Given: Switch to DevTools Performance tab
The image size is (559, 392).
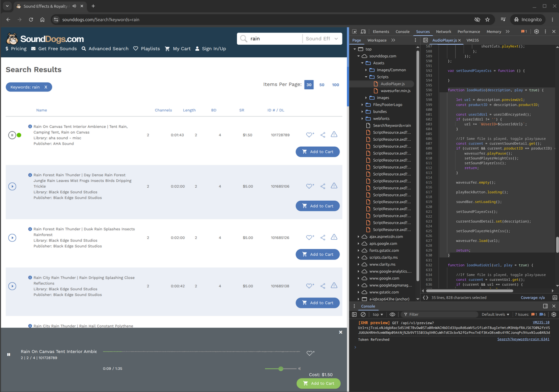Looking at the screenshot, I should coord(469,32).
